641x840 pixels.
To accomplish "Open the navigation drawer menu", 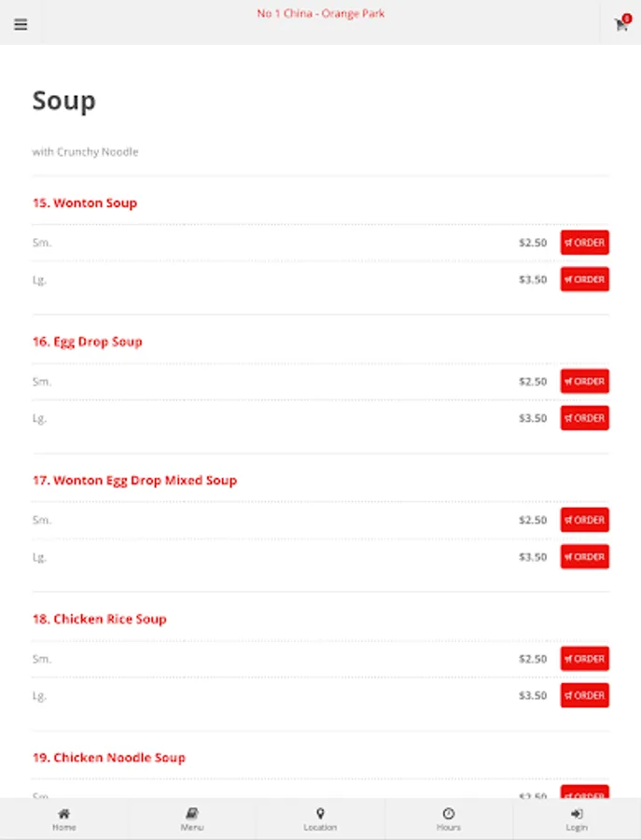I will tap(21, 24).
